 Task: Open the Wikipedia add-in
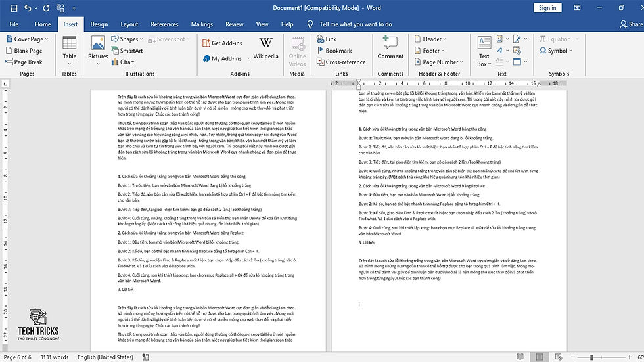[x=265, y=49]
